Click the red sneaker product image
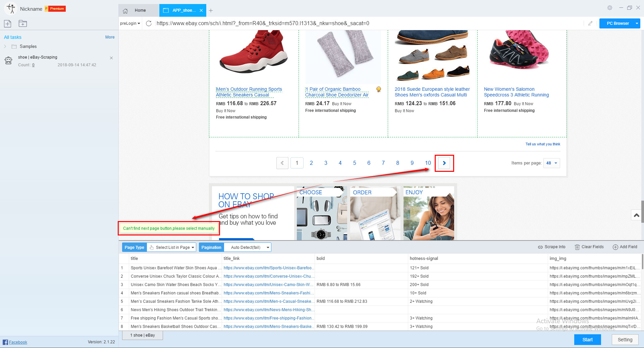Viewport: 644px width, 348px height. pyautogui.click(x=254, y=52)
